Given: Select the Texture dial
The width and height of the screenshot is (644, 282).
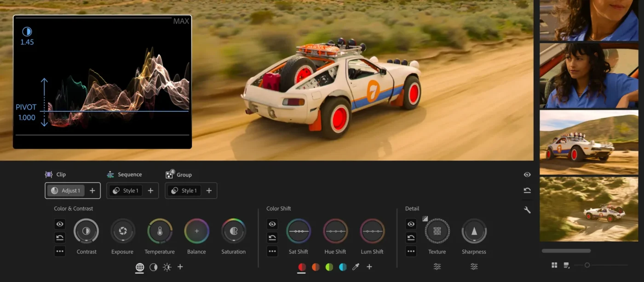Looking at the screenshot, I should click(x=437, y=231).
